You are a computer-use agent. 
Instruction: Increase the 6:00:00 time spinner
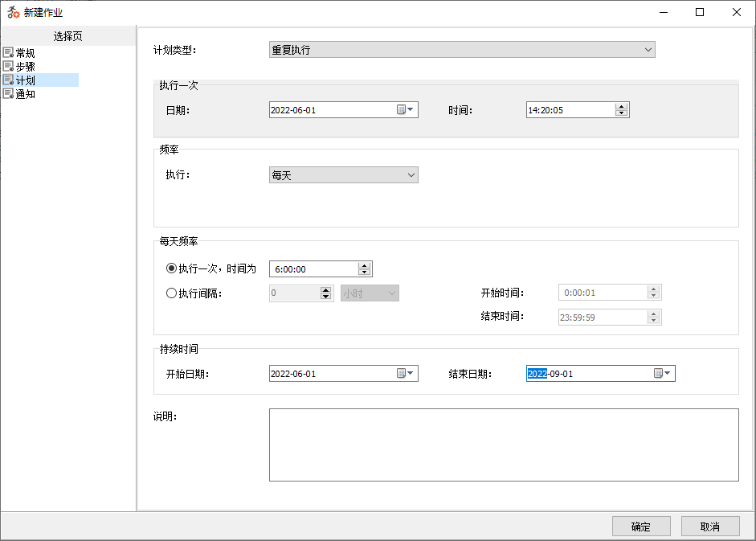click(365, 265)
